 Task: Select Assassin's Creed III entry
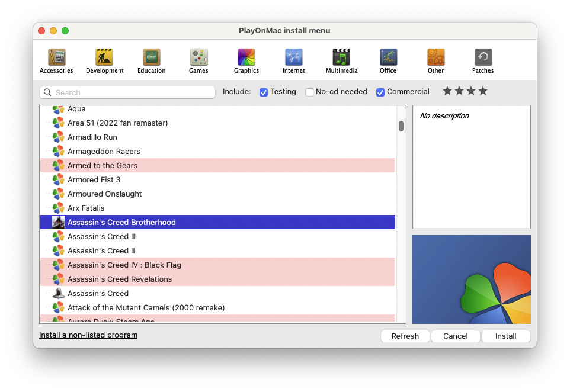pos(217,236)
